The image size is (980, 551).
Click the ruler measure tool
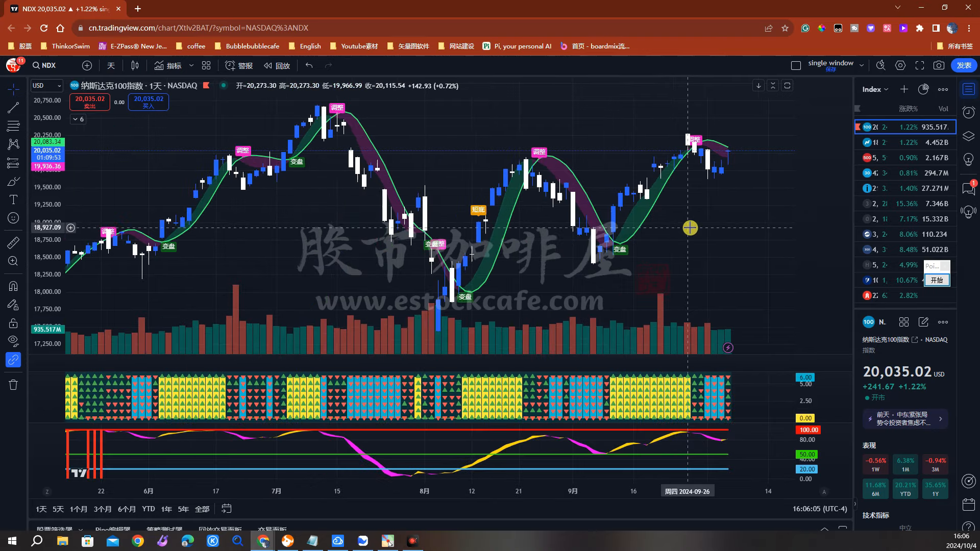coord(13,242)
